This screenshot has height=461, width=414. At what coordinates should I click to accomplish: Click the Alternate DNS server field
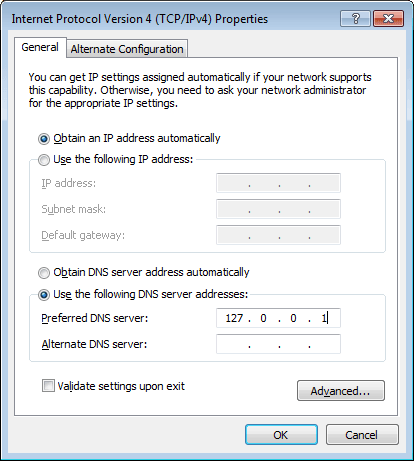[x=278, y=344]
